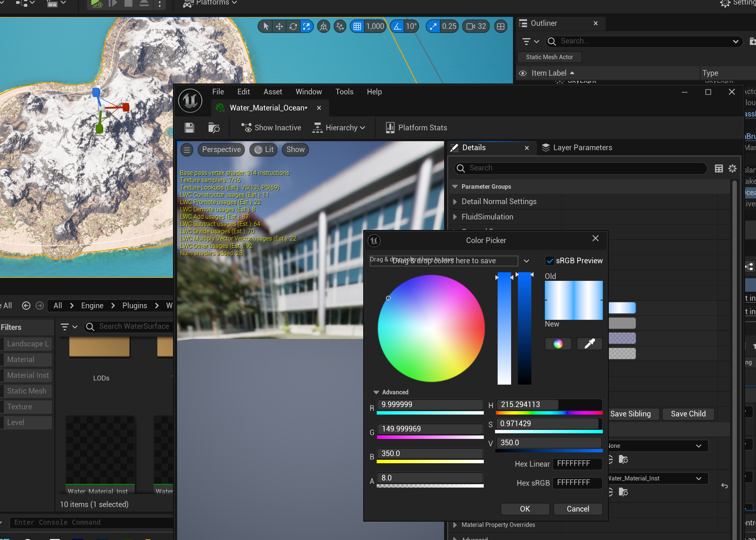This screenshot has height=540, width=756.
Task: Collapse the Advanced section in Color Picker
Action: pyautogui.click(x=376, y=392)
